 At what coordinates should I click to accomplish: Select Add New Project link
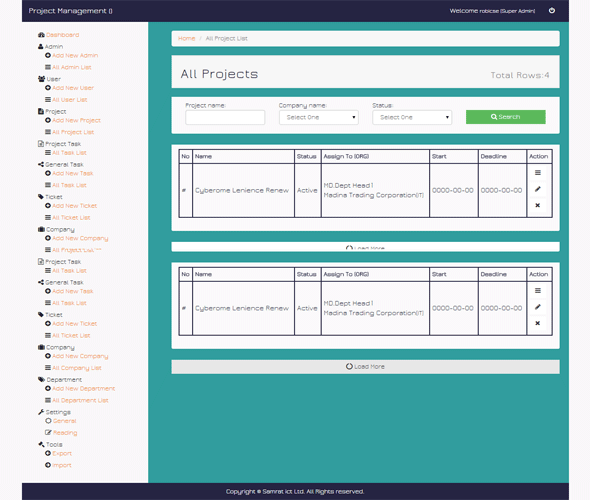[76, 120]
